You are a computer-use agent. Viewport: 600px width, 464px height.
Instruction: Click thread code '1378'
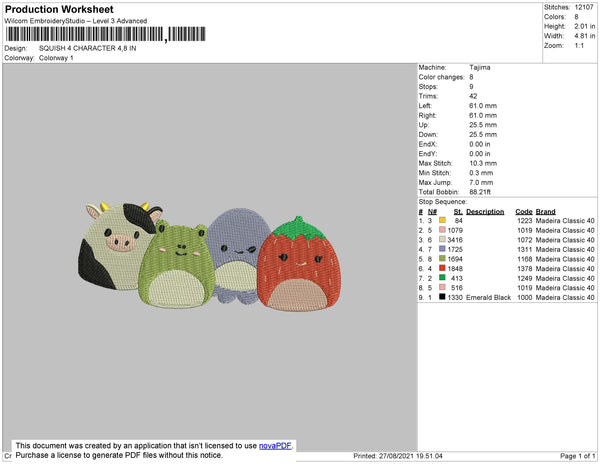525,269
